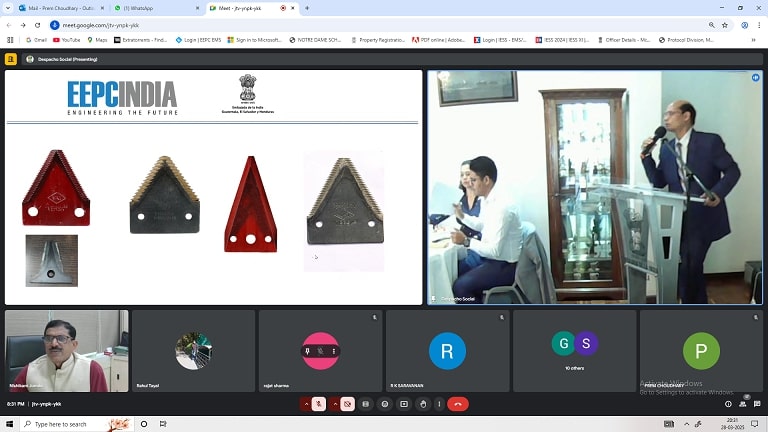Select the shared EEPC India presentation tile

click(x=214, y=188)
